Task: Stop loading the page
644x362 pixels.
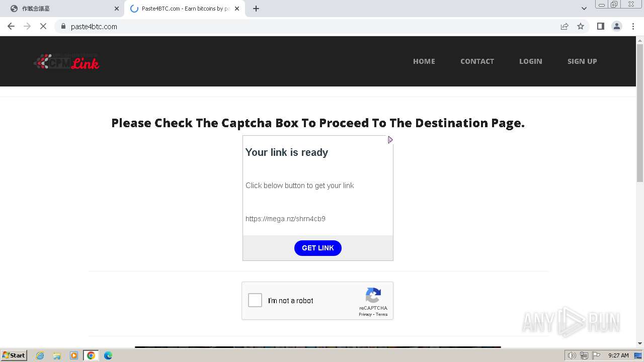Action: [x=43, y=26]
